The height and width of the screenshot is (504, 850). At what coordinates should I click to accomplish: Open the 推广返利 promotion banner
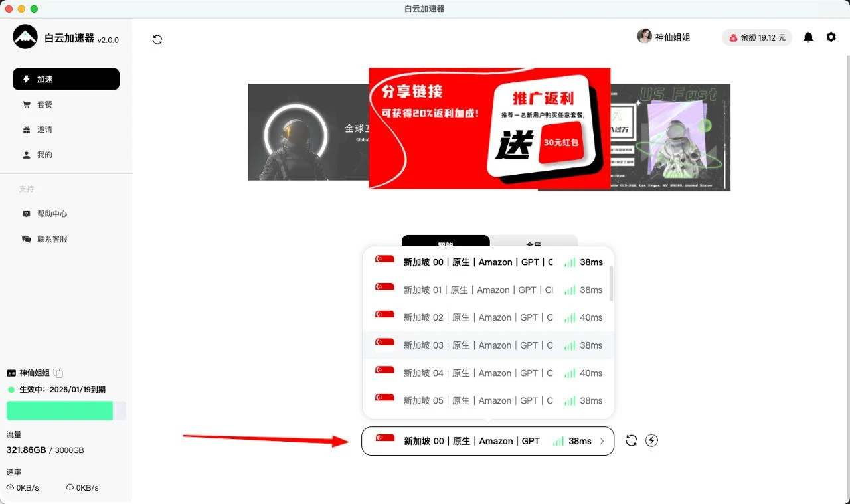489,129
